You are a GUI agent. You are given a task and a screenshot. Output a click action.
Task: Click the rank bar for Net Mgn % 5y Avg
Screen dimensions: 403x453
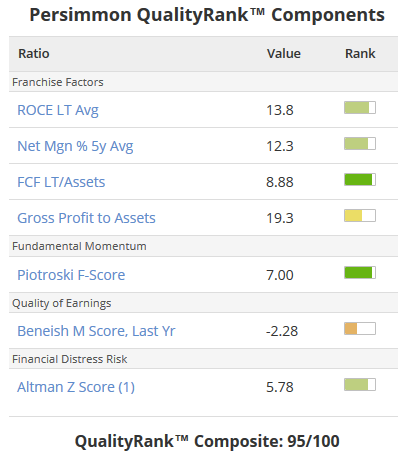coord(360,144)
